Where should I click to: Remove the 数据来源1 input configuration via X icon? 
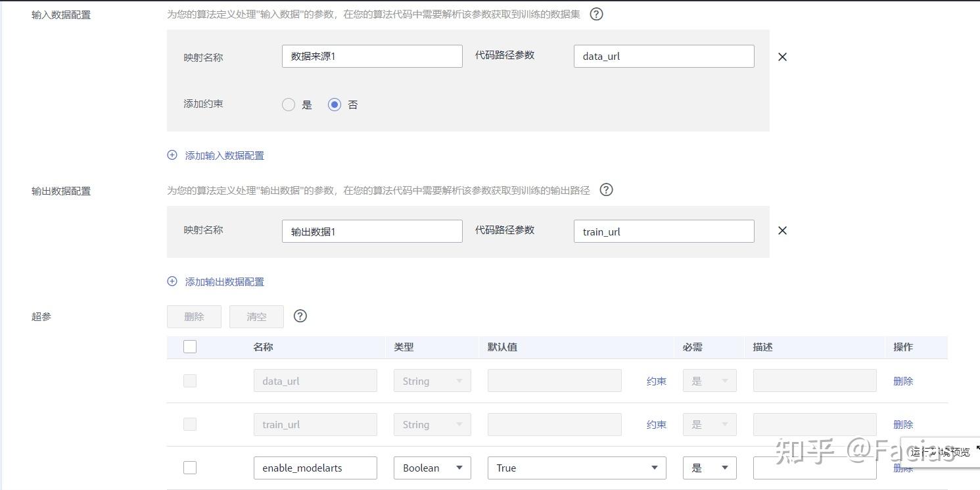tap(782, 57)
